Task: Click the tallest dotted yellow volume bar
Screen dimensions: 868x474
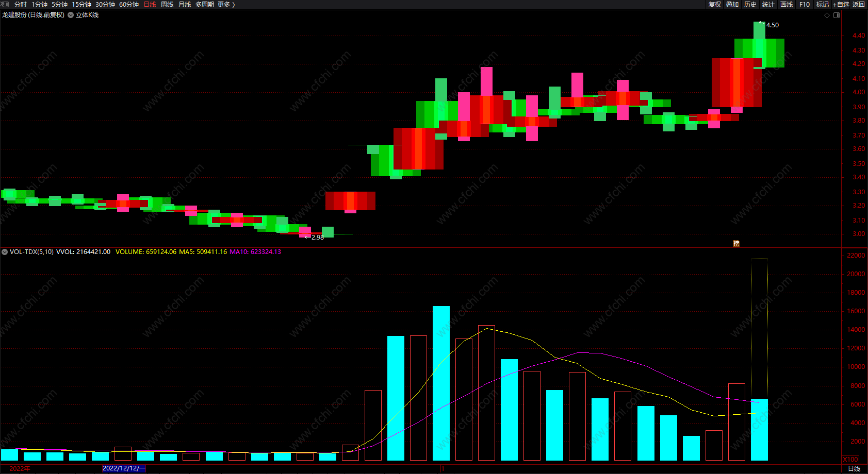Action: (759, 329)
